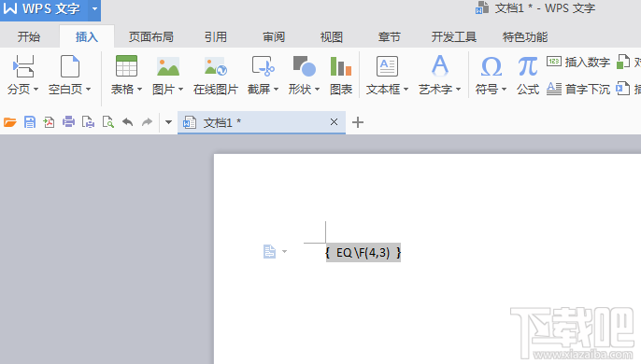Expand the 空白页 dropdown arrow

pyautogui.click(x=88, y=89)
